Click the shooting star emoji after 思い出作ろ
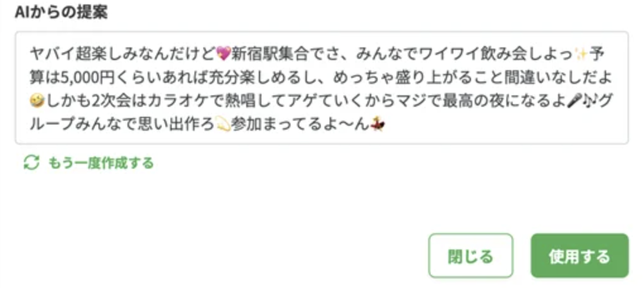The width and height of the screenshot is (644, 288). tap(223, 124)
